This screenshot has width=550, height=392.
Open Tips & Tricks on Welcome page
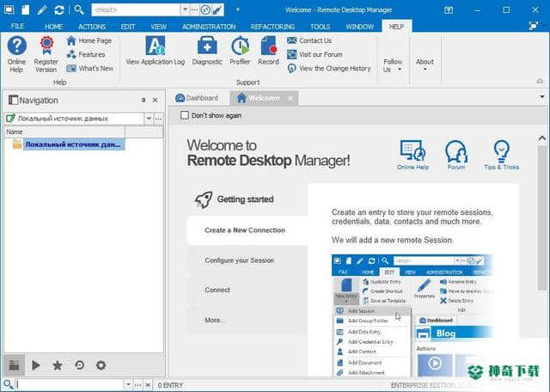click(501, 155)
